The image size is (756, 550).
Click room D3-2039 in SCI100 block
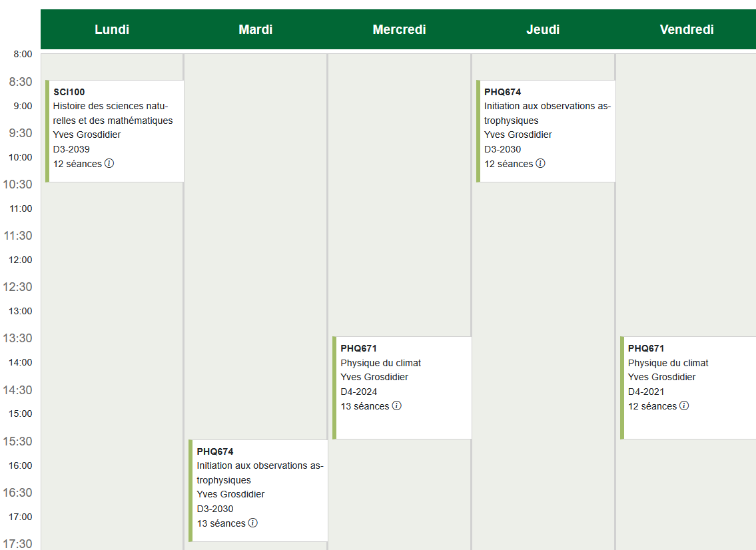pyautogui.click(x=71, y=149)
